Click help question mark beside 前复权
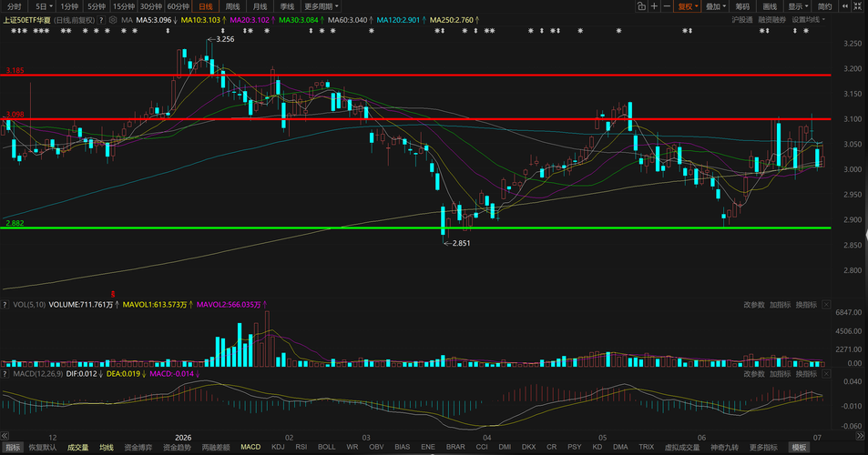Image resolution: width=868 pixels, height=455 pixels. (101, 20)
